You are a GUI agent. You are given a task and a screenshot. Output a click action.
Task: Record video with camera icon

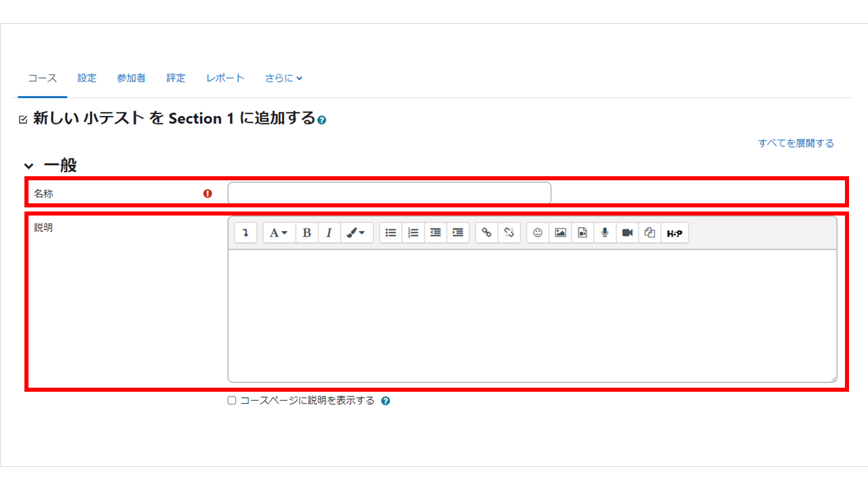627,232
